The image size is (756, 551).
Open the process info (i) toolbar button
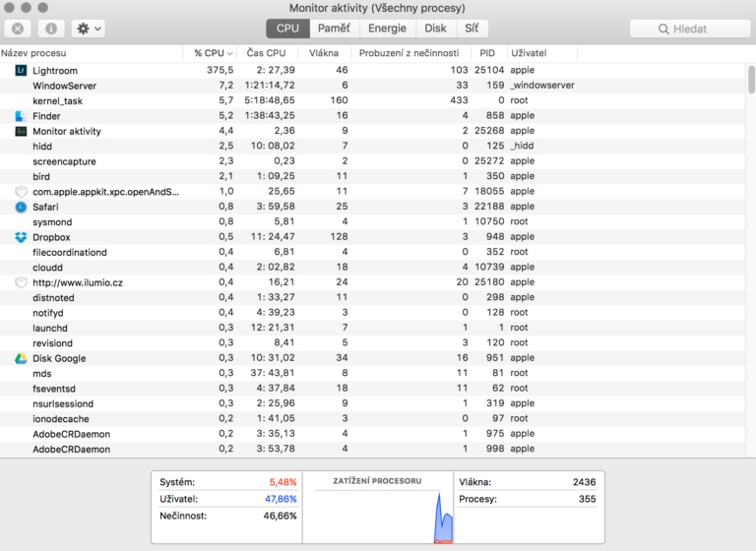[51, 29]
